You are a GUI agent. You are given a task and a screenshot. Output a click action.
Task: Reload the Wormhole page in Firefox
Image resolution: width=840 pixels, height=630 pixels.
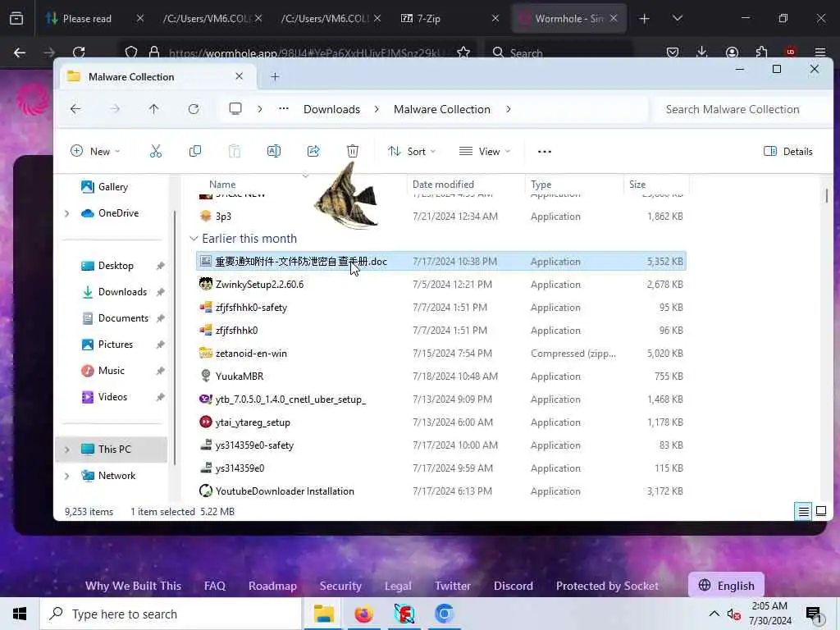[79, 52]
